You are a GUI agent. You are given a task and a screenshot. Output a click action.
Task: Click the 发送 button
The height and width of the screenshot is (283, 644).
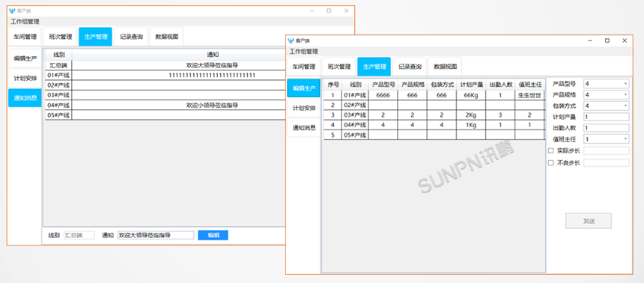click(x=588, y=221)
